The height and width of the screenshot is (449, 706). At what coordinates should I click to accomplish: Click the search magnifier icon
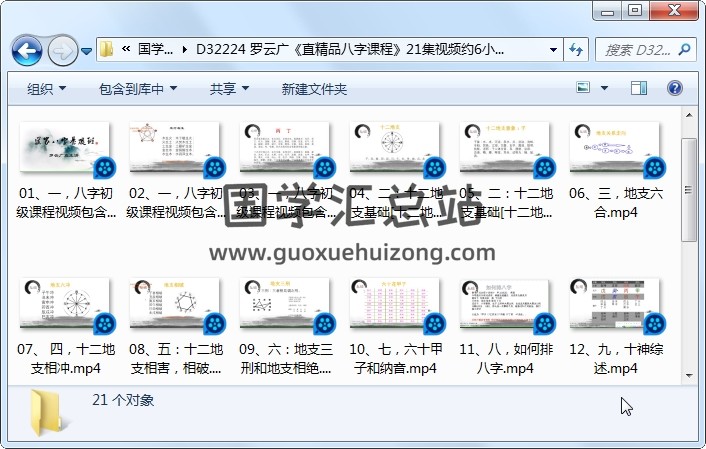pyautogui.click(x=684, y=49)
